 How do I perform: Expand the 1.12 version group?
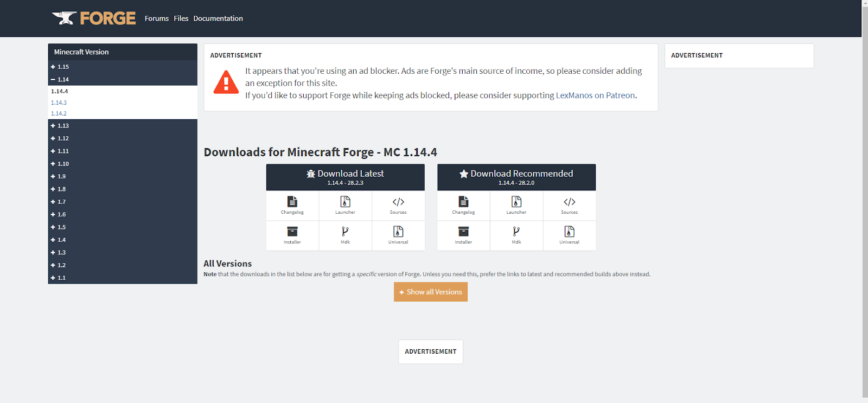pyautogui.click(x=123, y=138)
